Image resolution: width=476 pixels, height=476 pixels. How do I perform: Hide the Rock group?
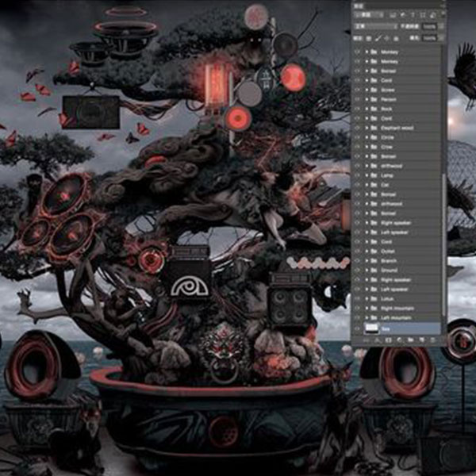[357, 109]
